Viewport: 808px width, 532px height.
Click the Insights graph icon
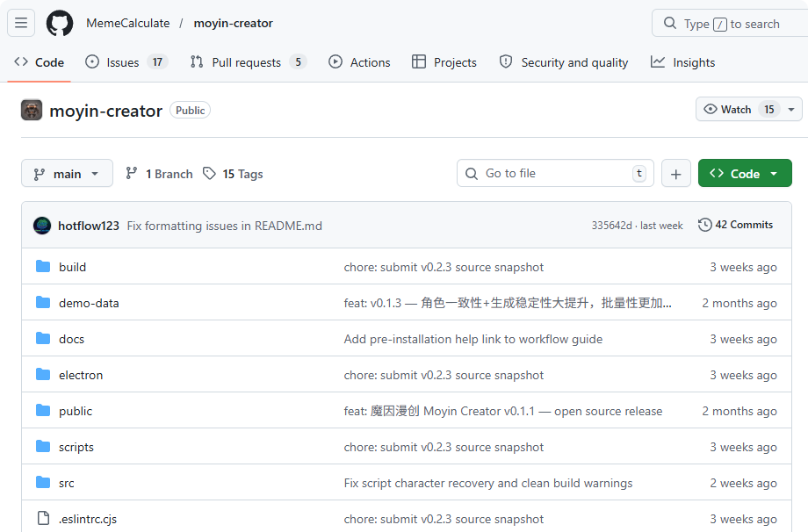point(657,62)
